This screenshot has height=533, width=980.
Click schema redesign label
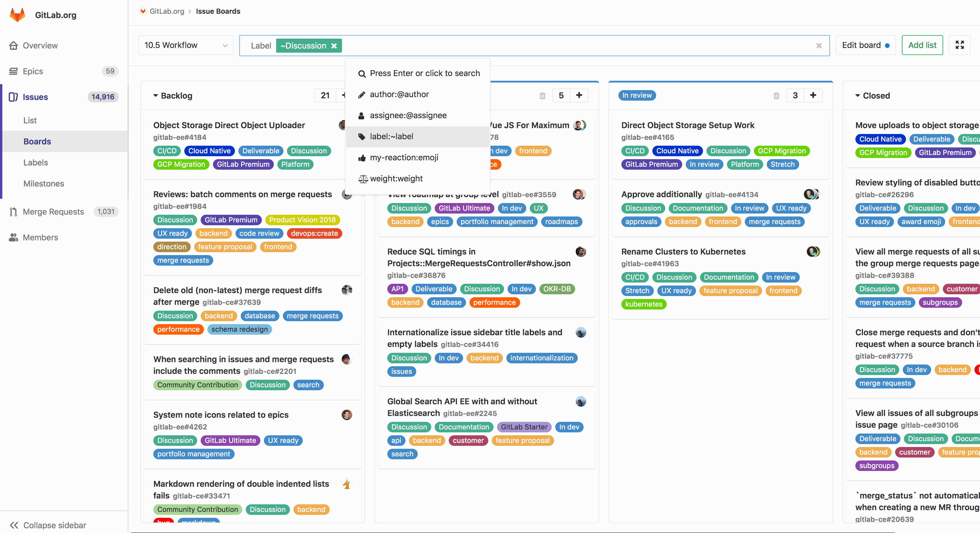click(x=239, y=329)
